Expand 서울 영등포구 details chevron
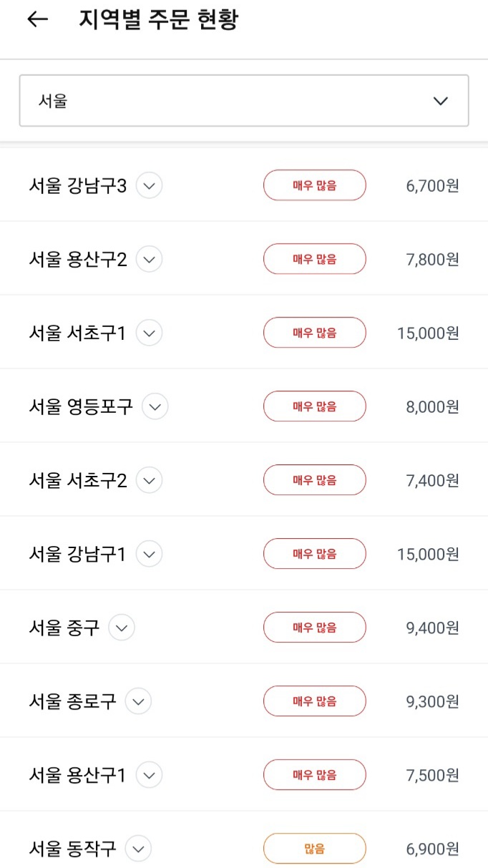The height and width of the screenshot is (868, 488). pyautogui.click(x=155, y=406)
